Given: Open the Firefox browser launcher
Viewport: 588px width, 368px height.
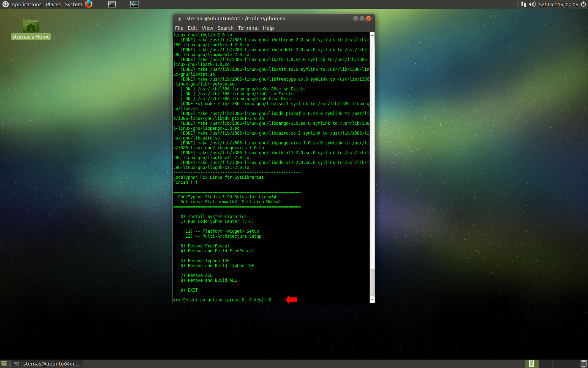Looking at the screenshot, I should (x=89, y=4).
